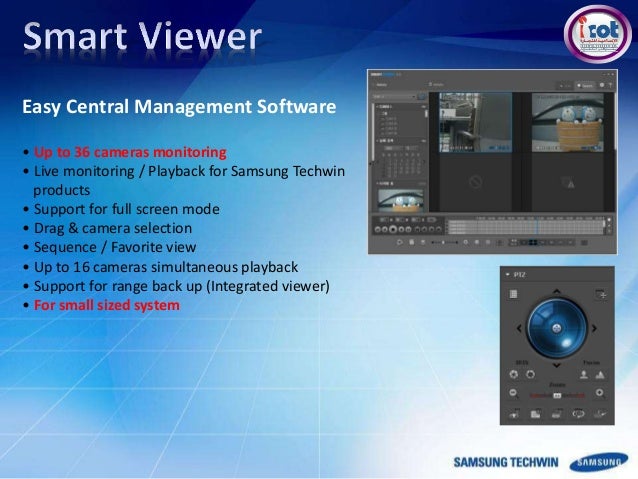638x479 pixels.
Task: Open Smart Viewer settings gear
Action: pyautogui.click(x=602, y=85)
